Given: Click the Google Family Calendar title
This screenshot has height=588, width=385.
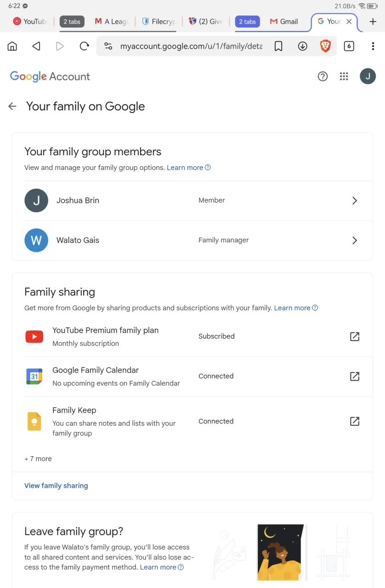Looking at the screenshot, I should coord(96,370).
